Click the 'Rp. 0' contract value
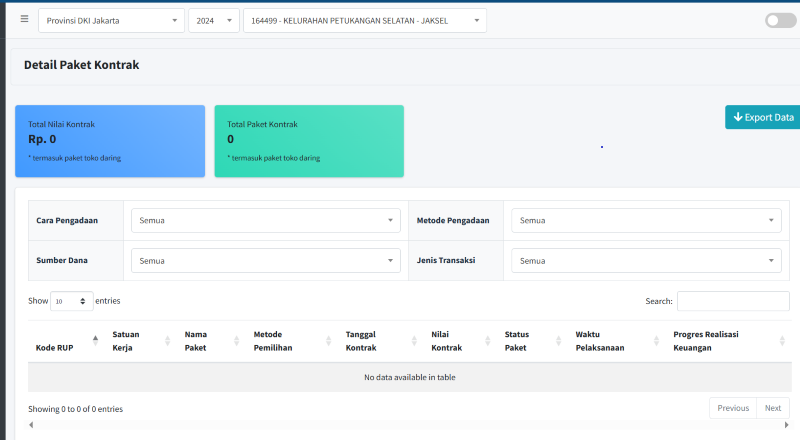The height and width of the screenshot is (440, 800). coord(42,139)
